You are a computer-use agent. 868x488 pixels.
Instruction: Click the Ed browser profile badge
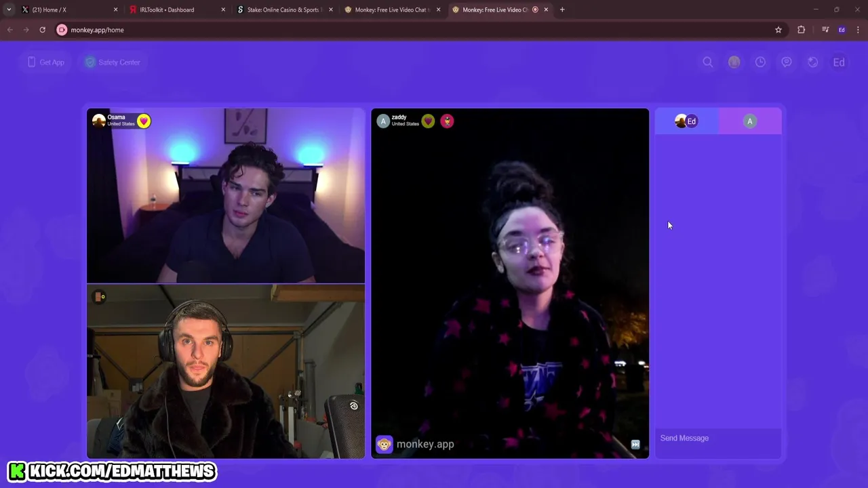(842, 30)
